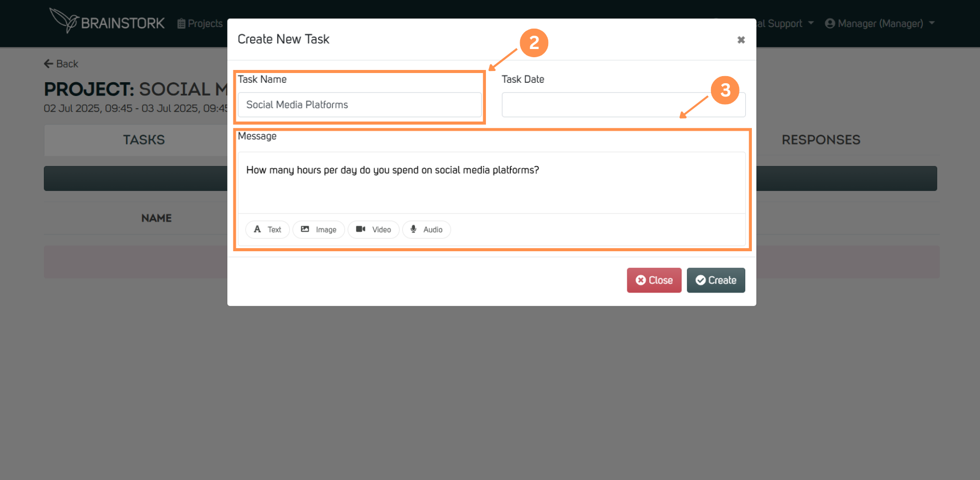Click the orange step 3 marker
980x480 pixels.
tap(725, 90)
